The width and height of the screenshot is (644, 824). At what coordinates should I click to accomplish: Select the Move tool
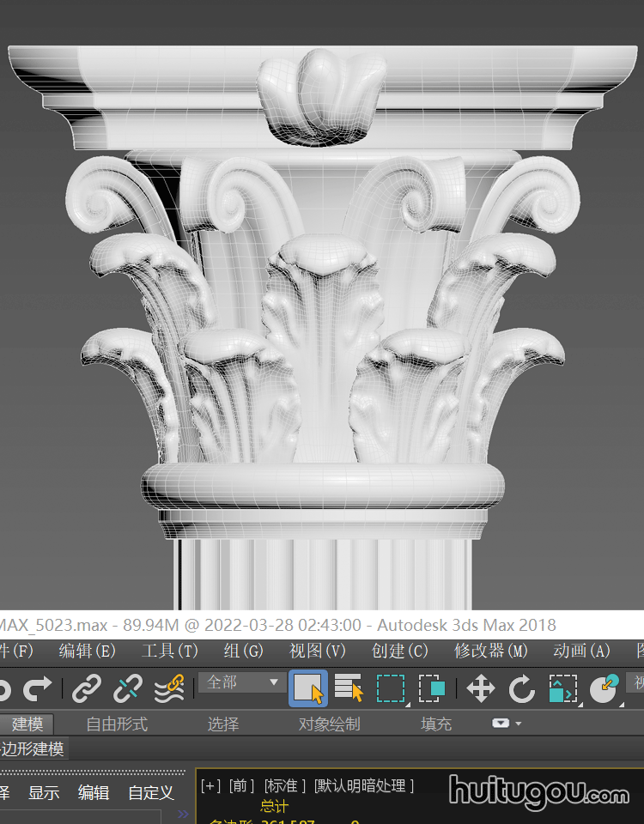(x=480, y=688)
